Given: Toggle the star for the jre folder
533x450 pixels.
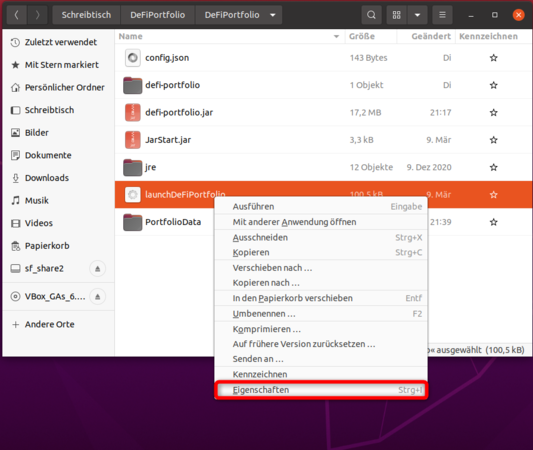Looking at the screenshot, I should point(494,167).
